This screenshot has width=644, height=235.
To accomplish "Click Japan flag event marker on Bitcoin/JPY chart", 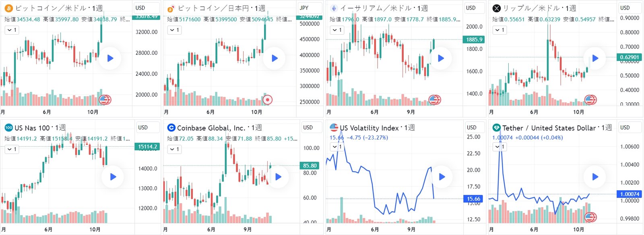I will (268, 100).
